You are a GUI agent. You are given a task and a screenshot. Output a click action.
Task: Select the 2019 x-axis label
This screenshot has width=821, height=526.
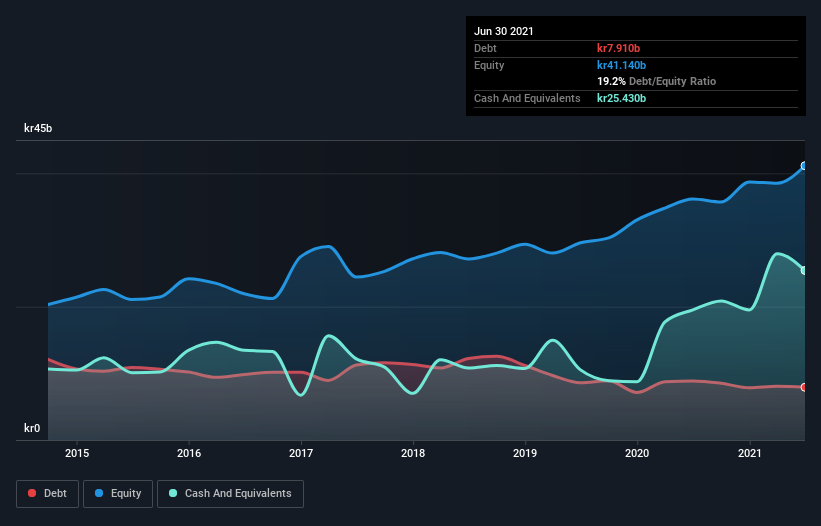tap(525, 453)
